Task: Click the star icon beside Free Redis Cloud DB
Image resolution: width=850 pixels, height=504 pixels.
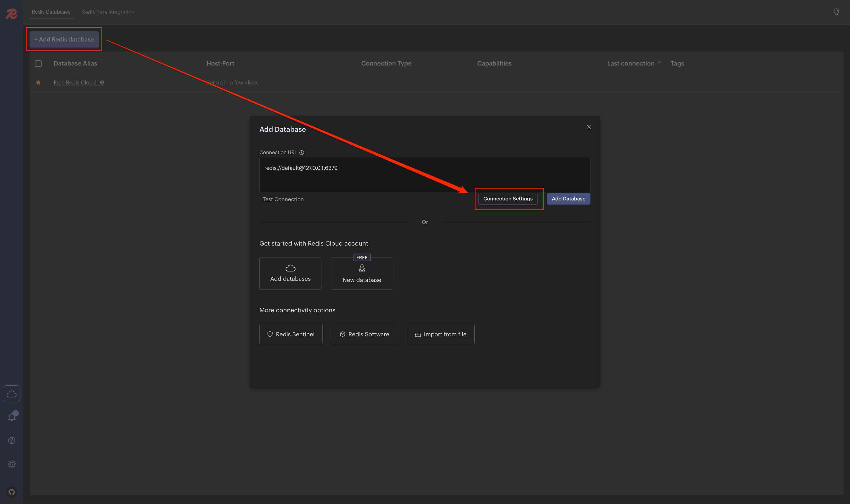Action: pyautogui.click(x=38, y=83)
